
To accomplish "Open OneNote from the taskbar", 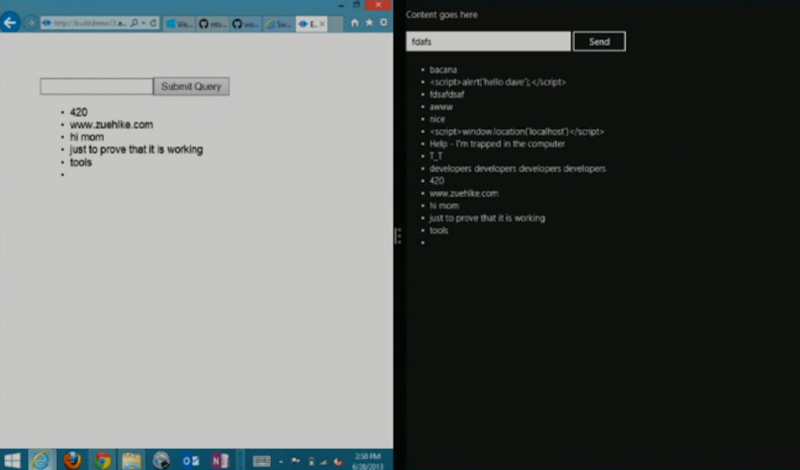I will pyautogui.click(x=220, y=461).
